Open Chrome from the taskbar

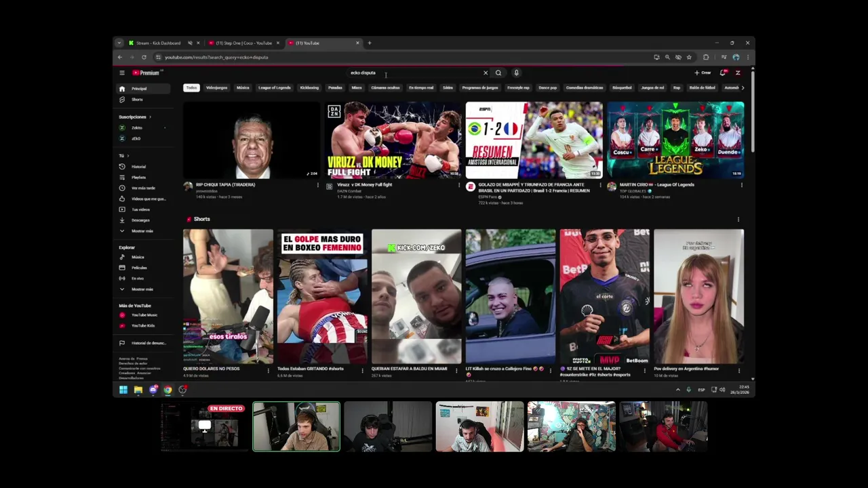[167, 390]
